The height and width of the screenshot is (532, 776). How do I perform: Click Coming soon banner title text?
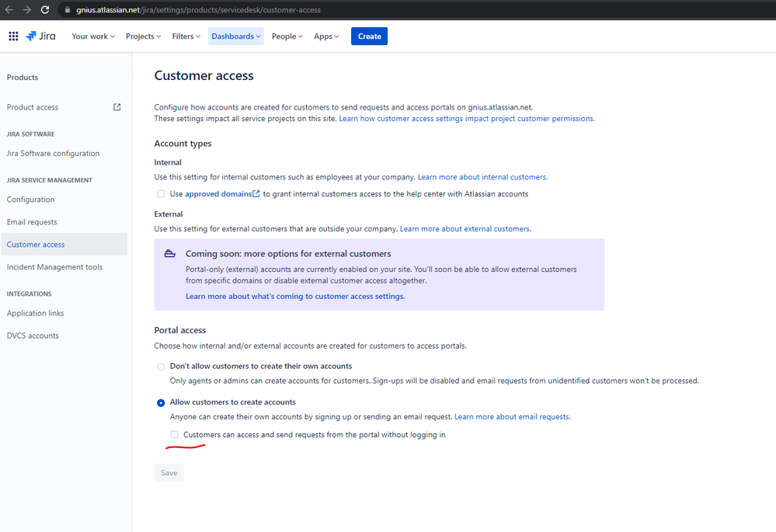288,254
